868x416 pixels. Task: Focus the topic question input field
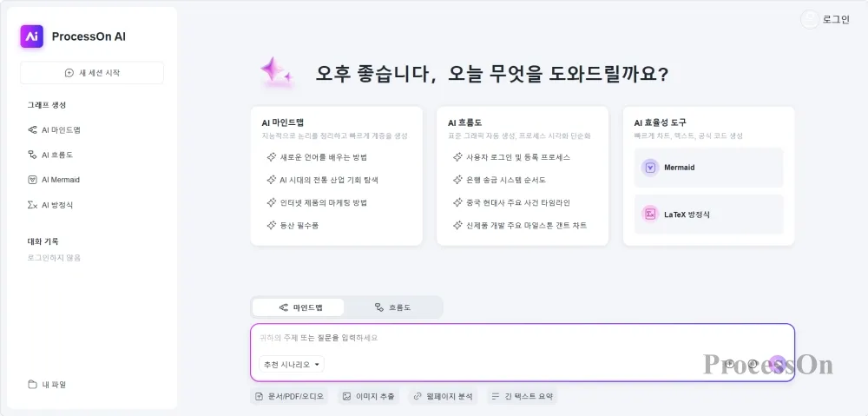(x=523, y=338)
